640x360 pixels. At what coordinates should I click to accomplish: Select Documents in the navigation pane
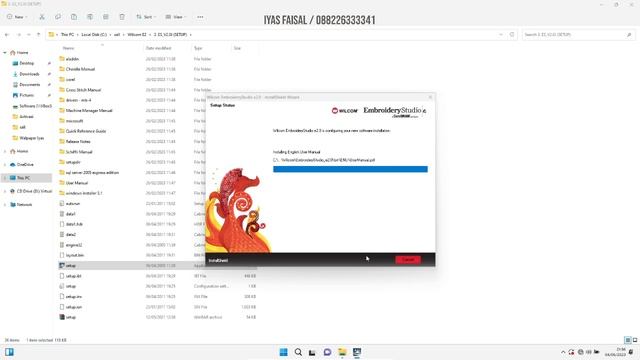pyautogui.click(x=30, y=84)
